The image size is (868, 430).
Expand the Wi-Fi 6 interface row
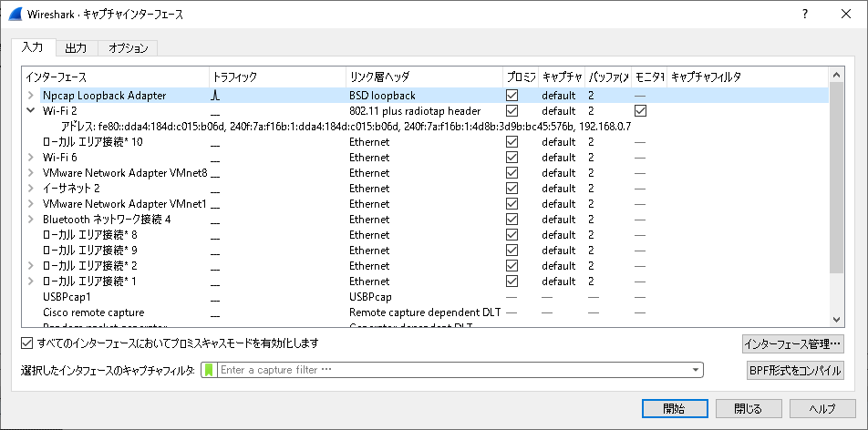click(30, 158)
